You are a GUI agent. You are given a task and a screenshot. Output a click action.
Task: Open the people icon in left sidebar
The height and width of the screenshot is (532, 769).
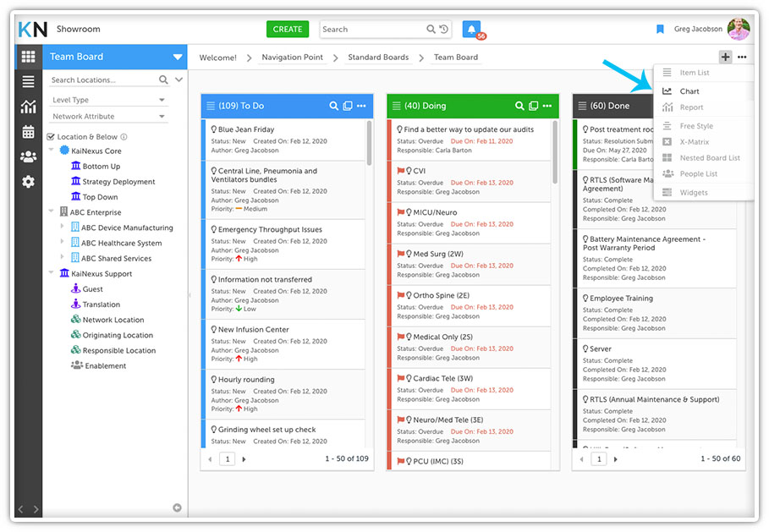click(x=28, y=156)
